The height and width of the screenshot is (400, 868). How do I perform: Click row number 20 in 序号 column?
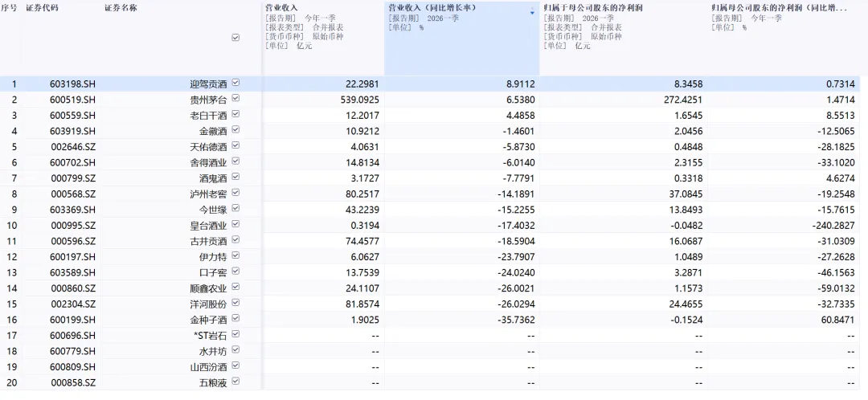click(x=12, y=382)
